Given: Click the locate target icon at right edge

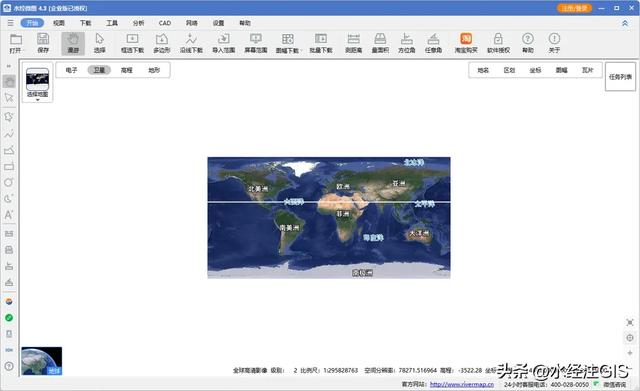Looking at the screenshot, I should pos(630,338).
